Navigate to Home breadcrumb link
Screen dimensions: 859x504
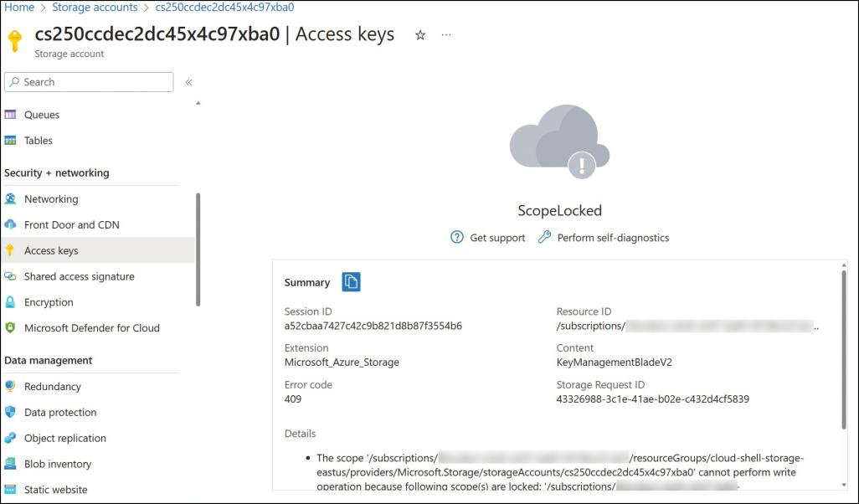click(19, 8)
